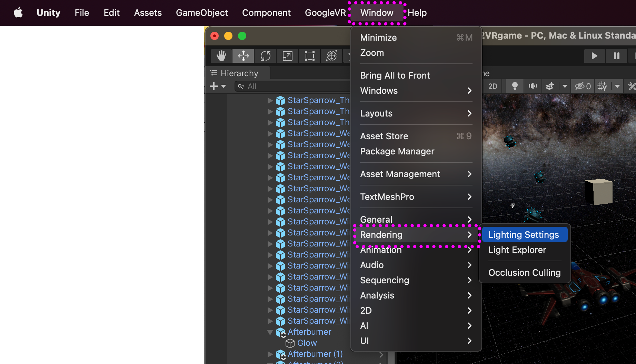Select the Move tool
The image size is (636, 364).
tap(243, 56)
